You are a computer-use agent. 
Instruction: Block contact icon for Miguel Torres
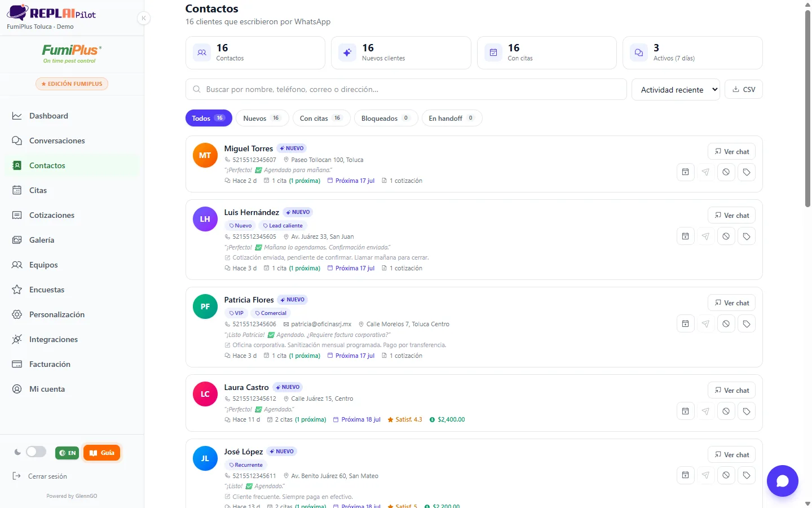click(x=726, y=172)
